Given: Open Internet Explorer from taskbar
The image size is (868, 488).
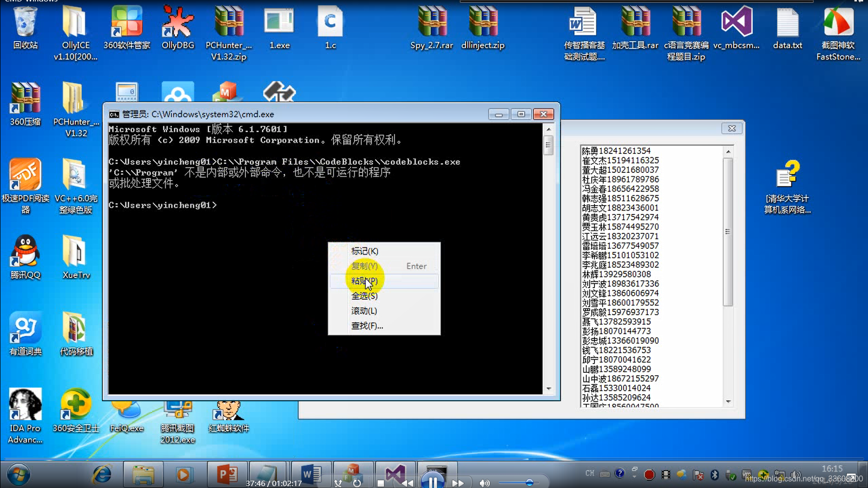Looking at the screenshot, I should point(102,474).
